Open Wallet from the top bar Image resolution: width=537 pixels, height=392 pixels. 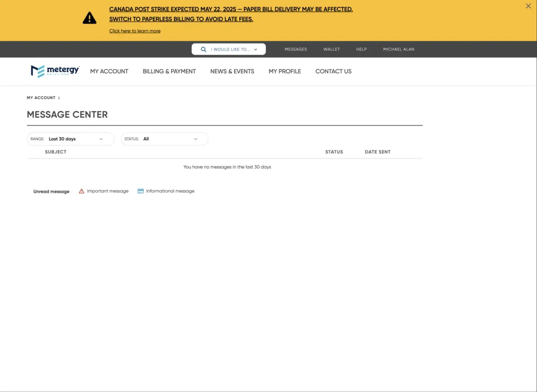tap(331, 49)
